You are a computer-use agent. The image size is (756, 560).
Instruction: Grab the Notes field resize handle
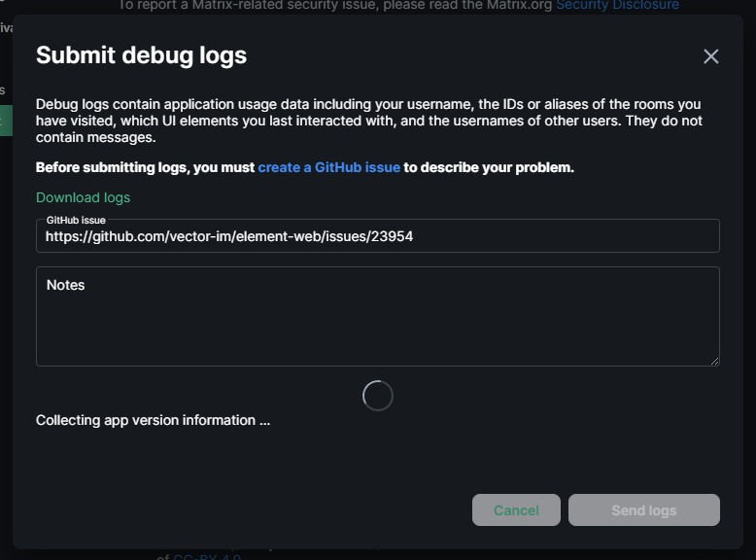[714, 361]
